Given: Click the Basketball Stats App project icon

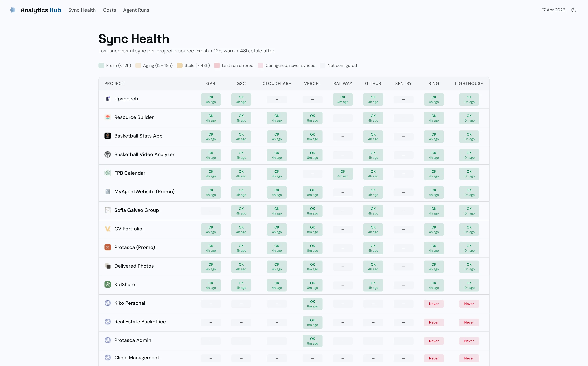Looking at the screenshot, I should 108,136.
